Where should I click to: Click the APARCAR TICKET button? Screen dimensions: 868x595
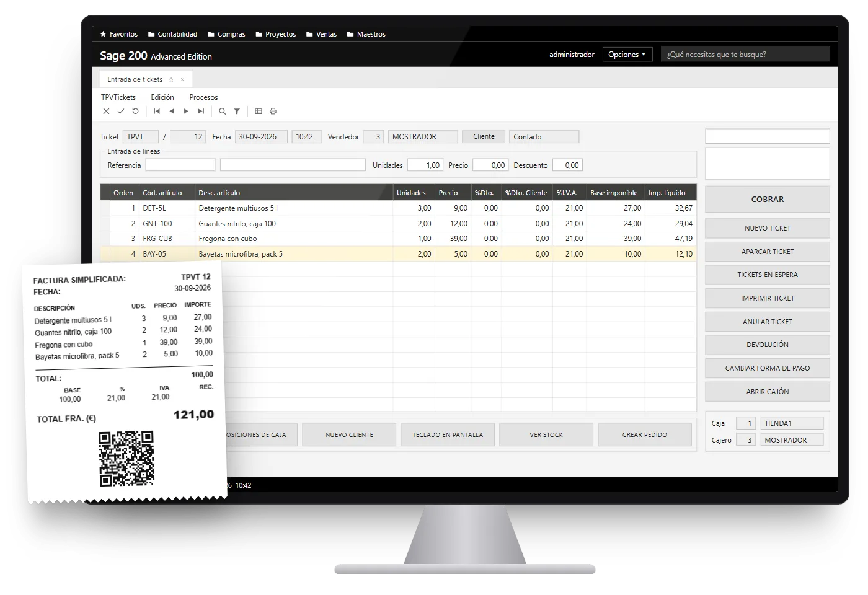point(768,252)
